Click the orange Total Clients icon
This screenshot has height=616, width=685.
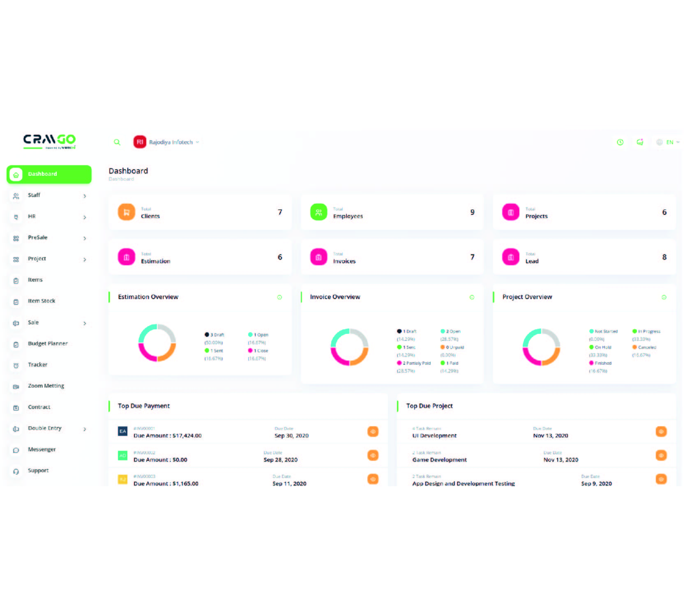coord(127,212)
